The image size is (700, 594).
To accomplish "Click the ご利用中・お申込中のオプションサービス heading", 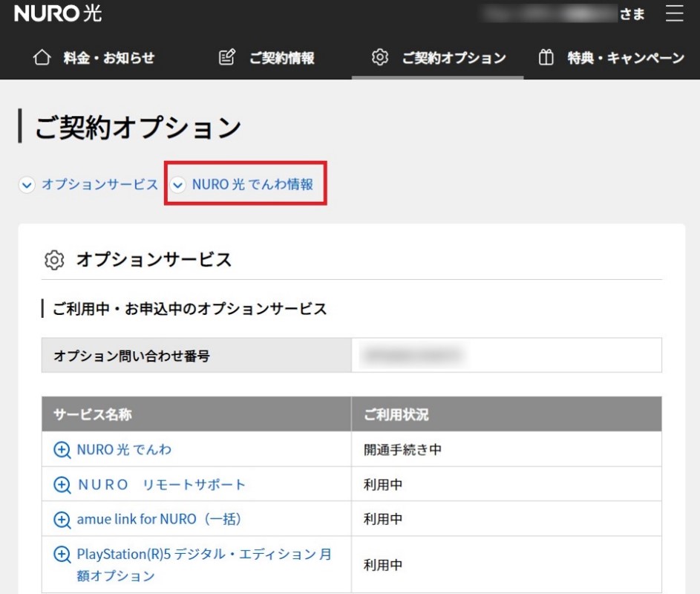I will tap(190, 309).
